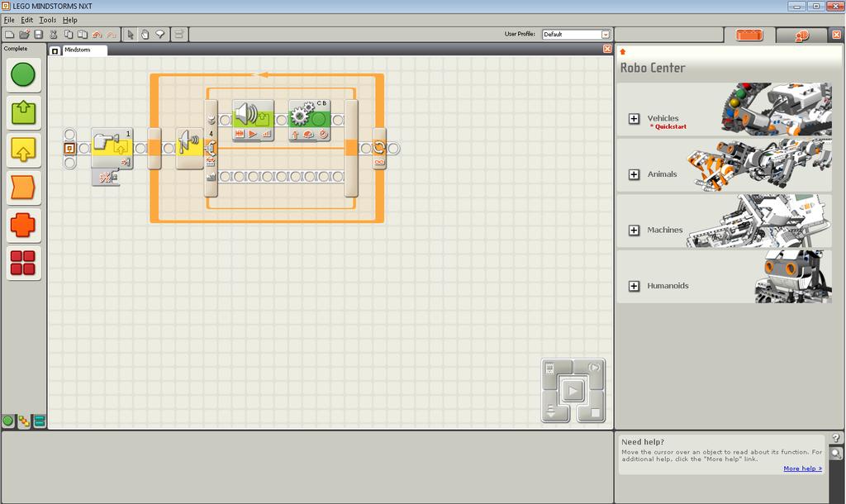Expand the Humanoids category in Robo Center
This screenshot has height=504, width=846.
634,286
